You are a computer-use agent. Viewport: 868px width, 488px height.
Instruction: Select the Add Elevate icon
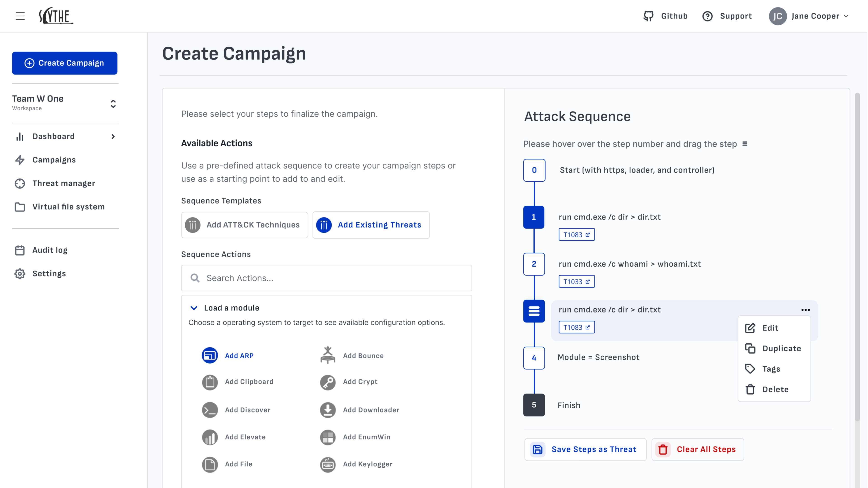click(x=210, y=437)
